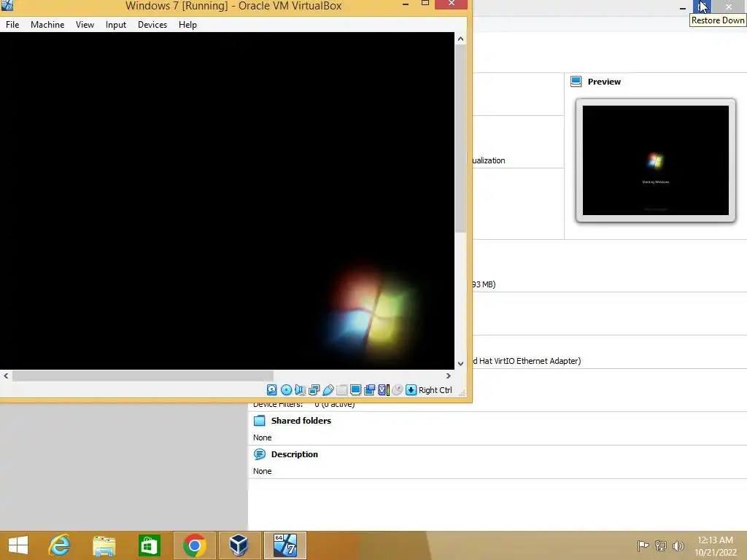Click the Shared folders icon
747x560 pixels.
(x=260, y=421)
